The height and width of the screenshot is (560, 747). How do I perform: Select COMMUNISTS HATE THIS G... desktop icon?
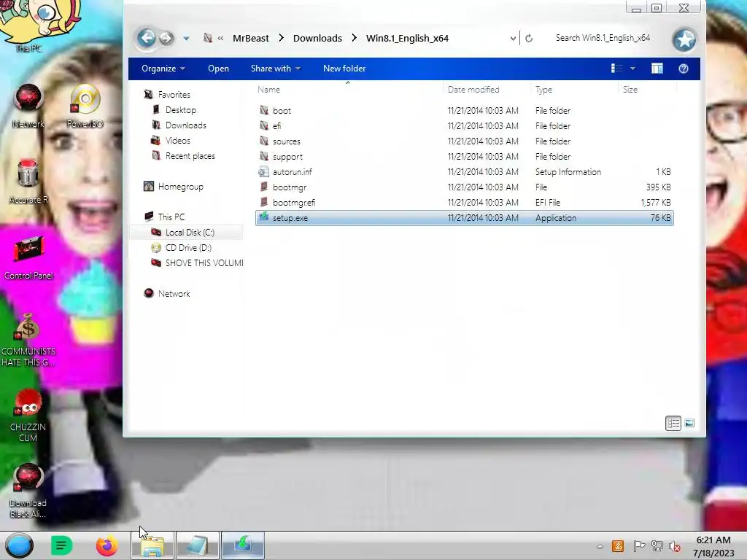point(28,340)
